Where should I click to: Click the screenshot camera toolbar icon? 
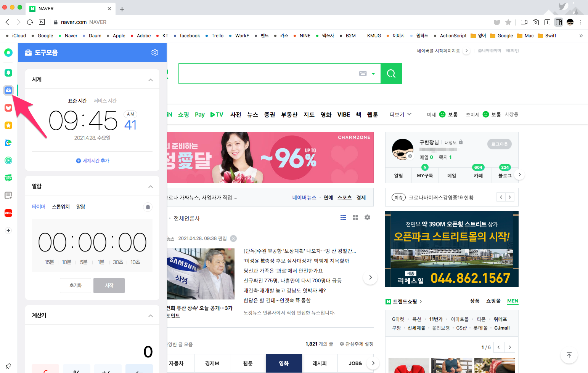point(536,22)
